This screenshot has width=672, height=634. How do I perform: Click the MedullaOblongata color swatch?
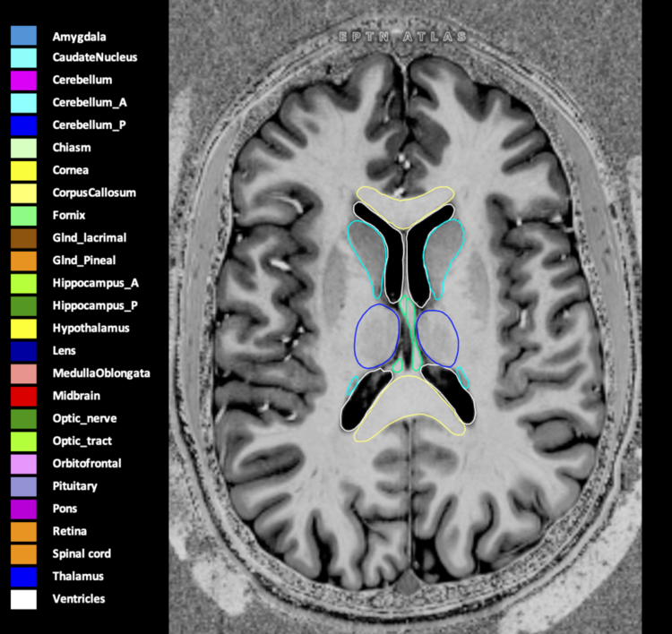click(x=23, y=374)
